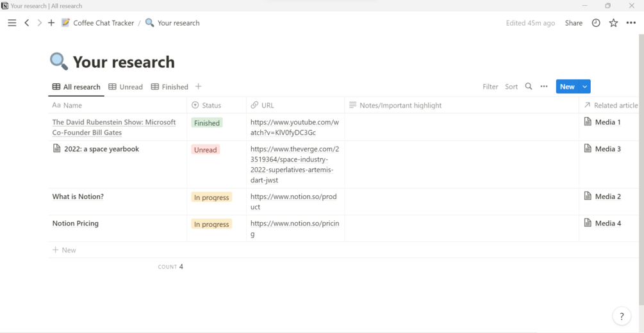Open the Media 1 related article link
Image resolution: width=644 pixels, height=333 pixels.
(607, 122)
